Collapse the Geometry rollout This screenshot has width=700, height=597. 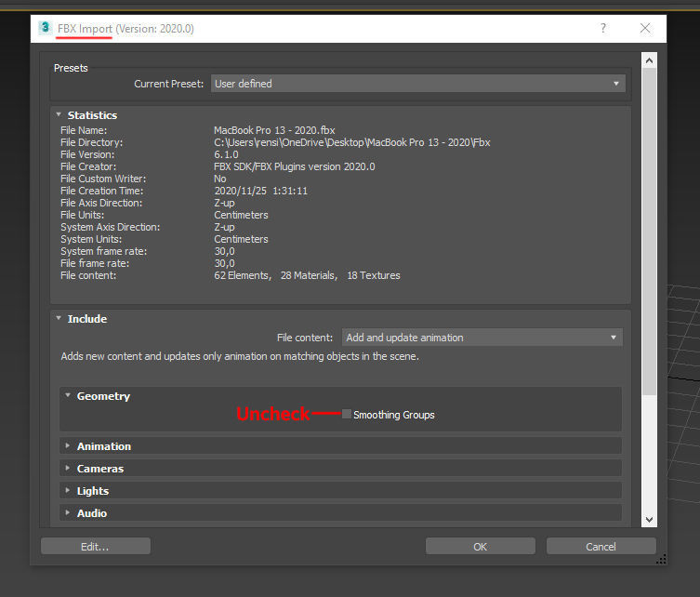pyautogui.click(x=68, y=395)
